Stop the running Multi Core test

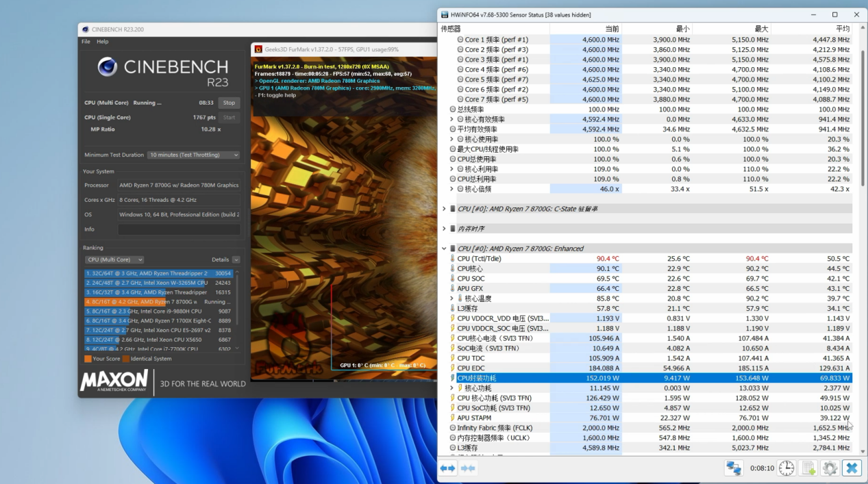pos(229,103)
